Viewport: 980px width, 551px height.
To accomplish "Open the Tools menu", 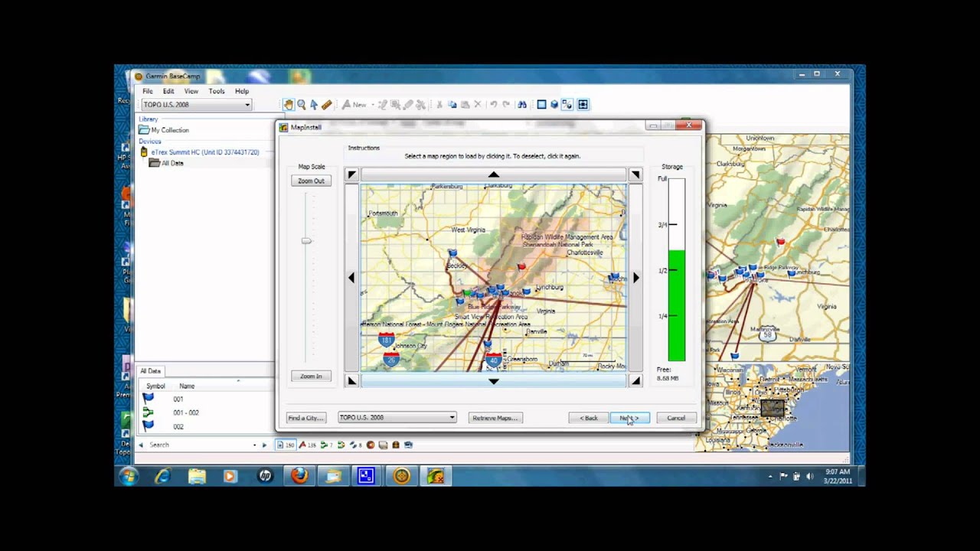I will pos(217,91).
